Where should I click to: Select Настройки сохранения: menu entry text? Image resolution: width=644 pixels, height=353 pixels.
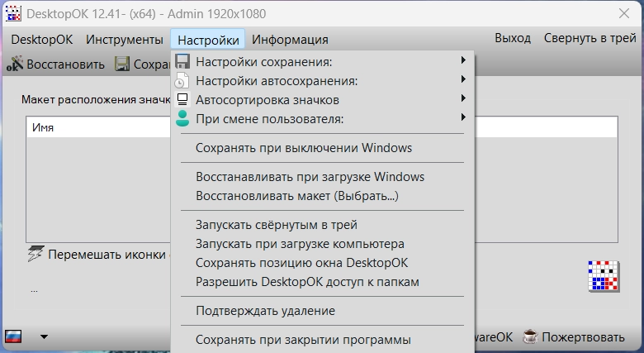tap(264, 62)
